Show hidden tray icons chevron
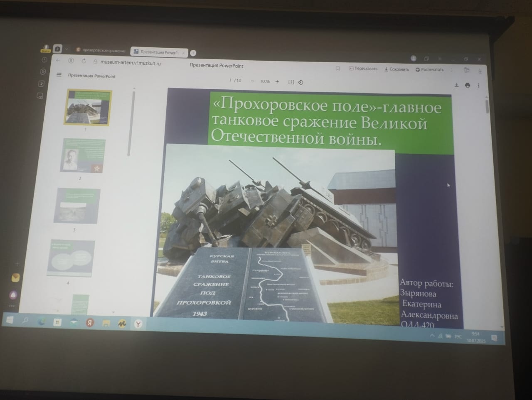 [x=432, y=335]
